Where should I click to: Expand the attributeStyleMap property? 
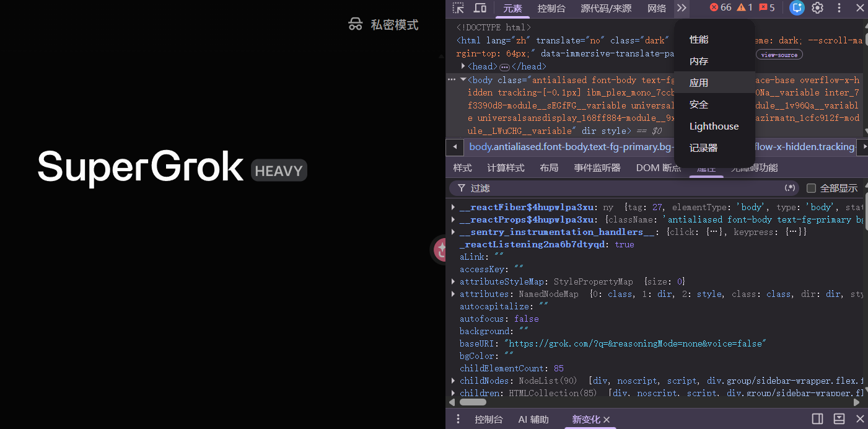[x=454, y=281]
